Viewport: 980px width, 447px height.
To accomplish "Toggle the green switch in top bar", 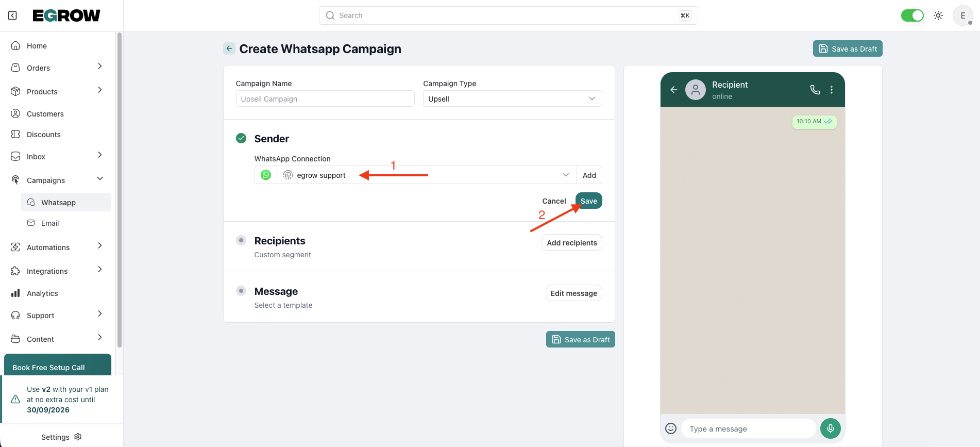I will [x=912, y=15].
